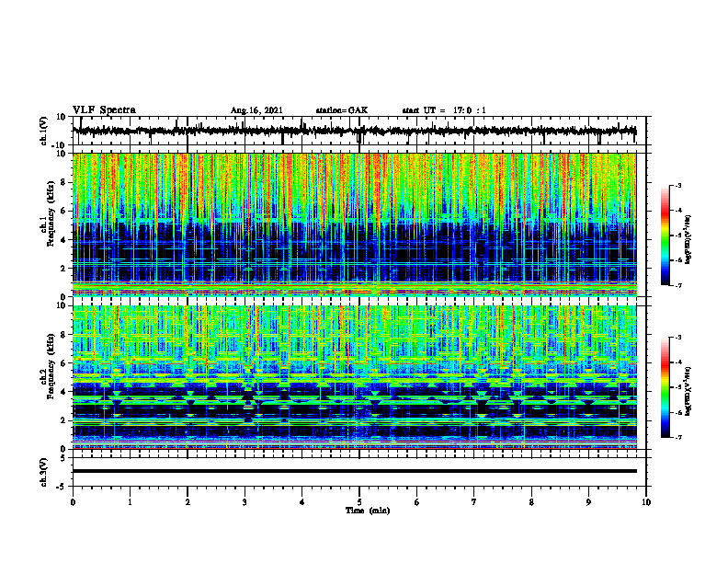
Task: Click the "5" tick of ch.3(V) axis
Action: pyautogui.click(x=63, y=458)
